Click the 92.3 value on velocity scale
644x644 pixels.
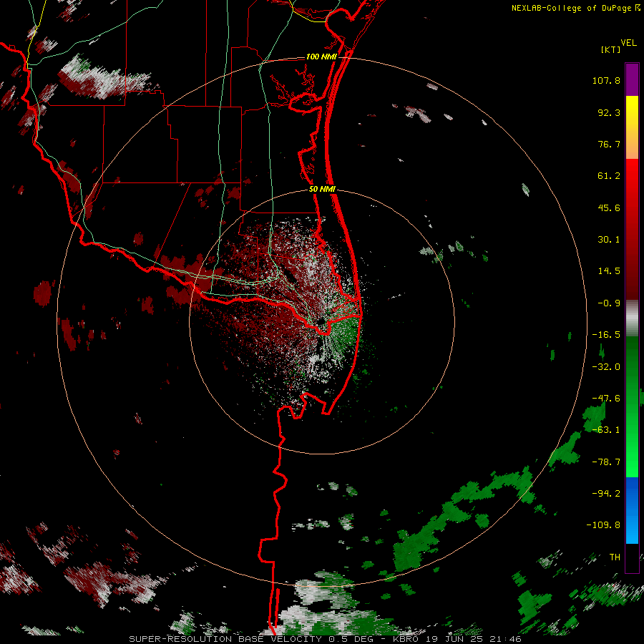click(x=609, y=112)
